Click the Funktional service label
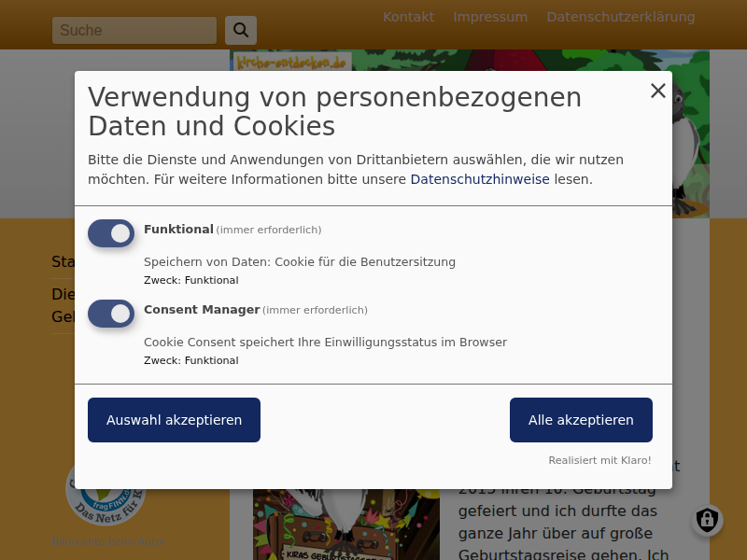Image resolution: width=747 pixels, height=560 pixels. 178,230
